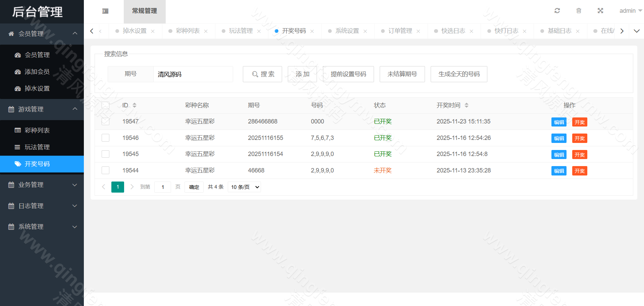Click the 开奖时间 column sort icon
Image resolution: width=644 pixels, height=306 pixels.
[467, 105]
